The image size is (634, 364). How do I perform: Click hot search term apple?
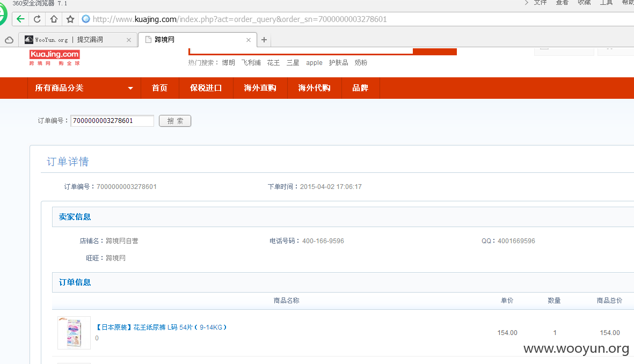[314, 63]
